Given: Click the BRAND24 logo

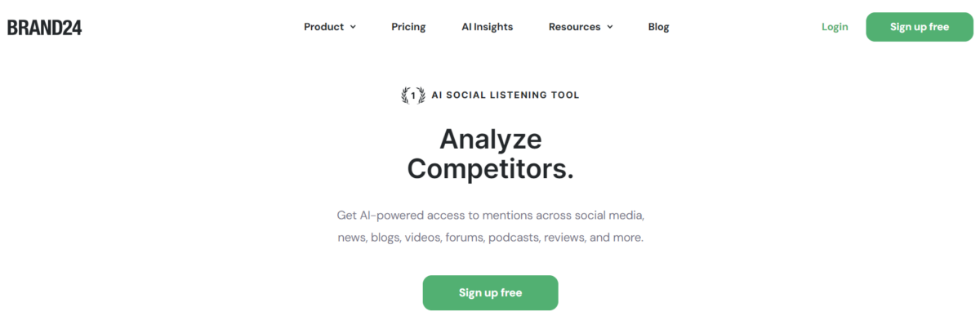Looking at the screenshot, I should [44, 27].
